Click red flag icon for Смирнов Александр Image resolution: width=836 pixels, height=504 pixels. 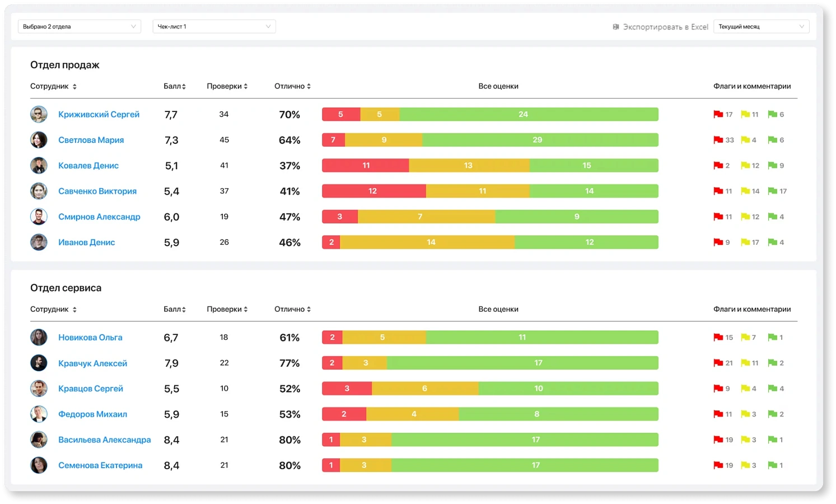718,217
